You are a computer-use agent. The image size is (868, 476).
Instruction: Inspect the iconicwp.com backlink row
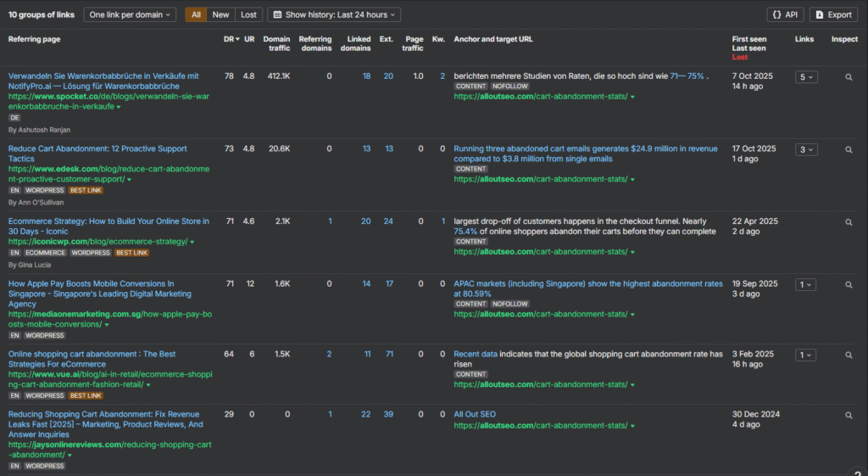tap(849, 222)
